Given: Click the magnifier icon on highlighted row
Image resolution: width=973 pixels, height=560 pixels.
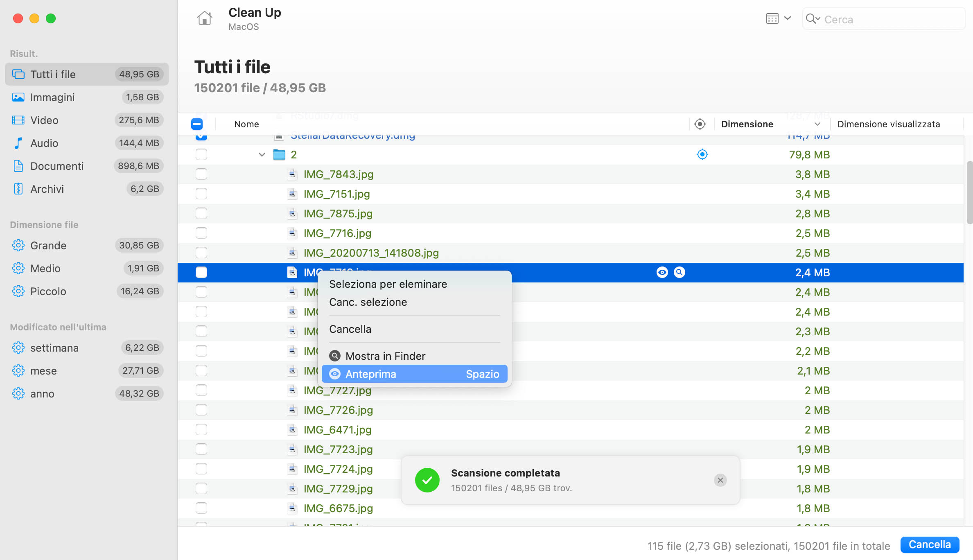Looking at the screenshot, I should (680, 272).
